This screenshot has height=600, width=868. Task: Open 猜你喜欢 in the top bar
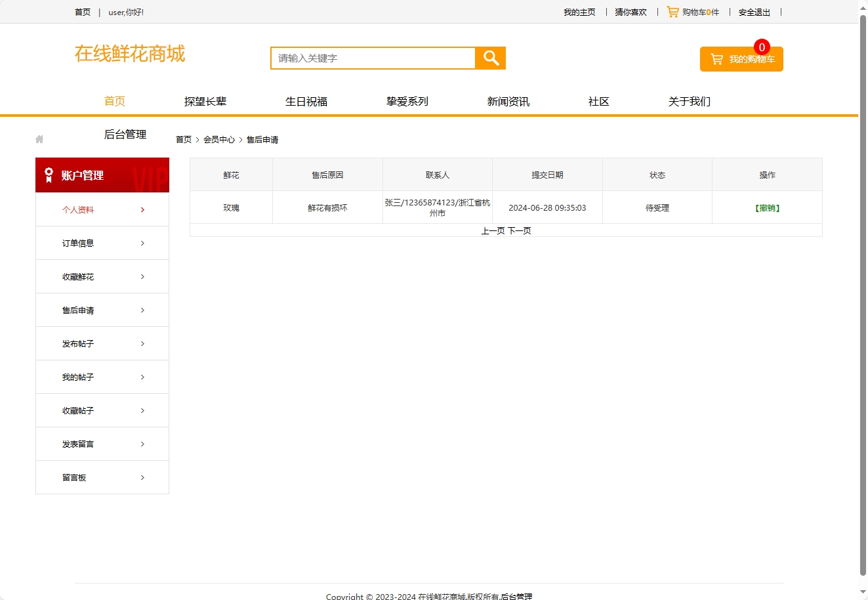(x=630, y=11)
